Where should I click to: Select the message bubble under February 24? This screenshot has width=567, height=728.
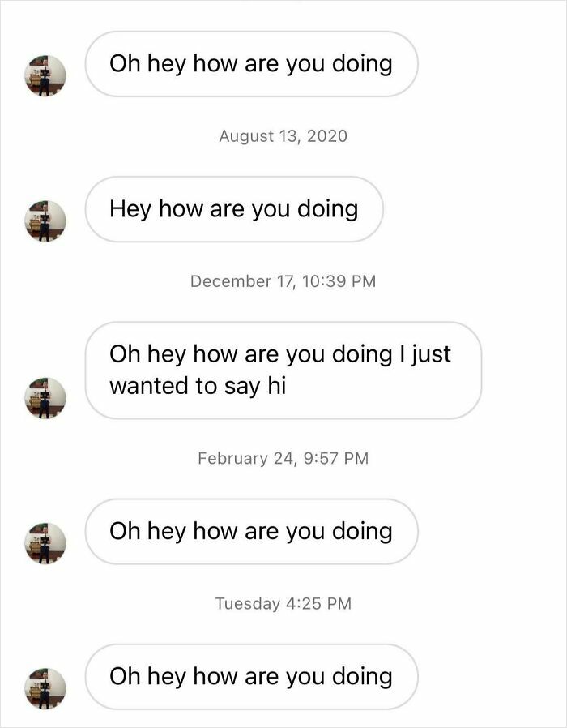click(253, 531)
